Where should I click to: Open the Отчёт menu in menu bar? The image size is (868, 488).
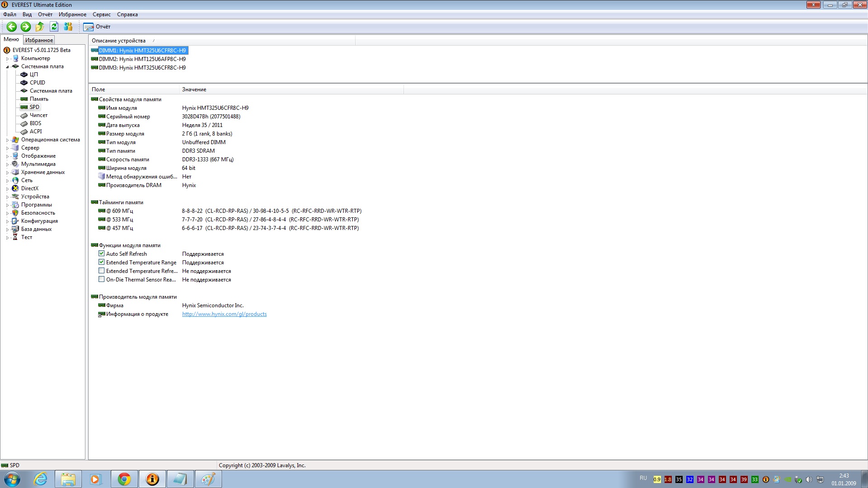tap(45, 14)
